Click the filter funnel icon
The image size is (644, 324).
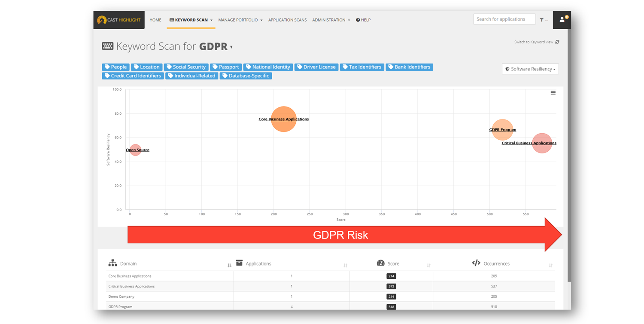[x=542, y=20]
